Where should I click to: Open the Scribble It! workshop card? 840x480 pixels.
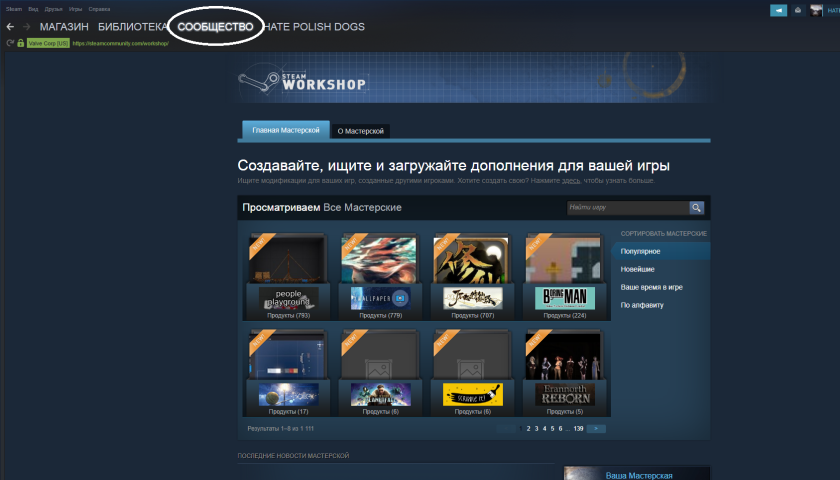click(x=472, y=373)
